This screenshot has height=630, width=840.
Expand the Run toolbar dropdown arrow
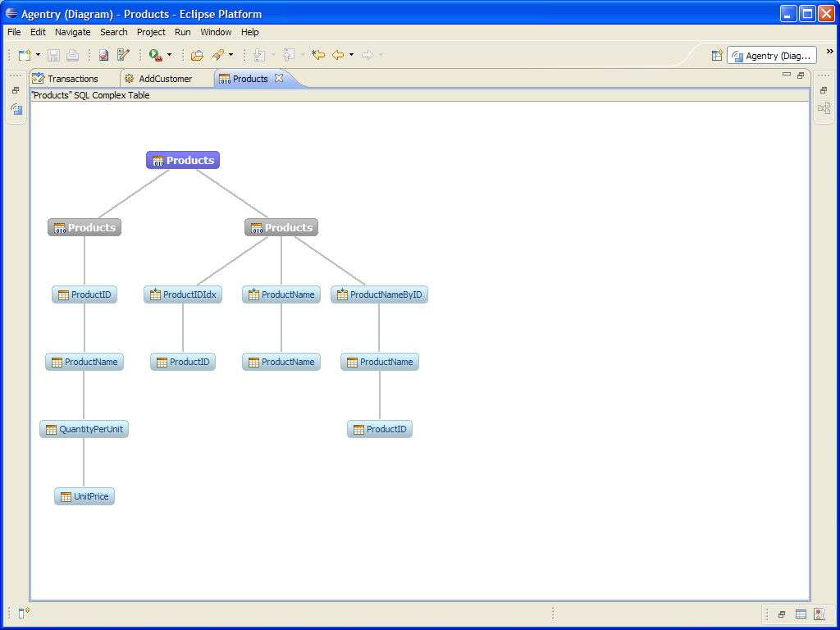169,55
